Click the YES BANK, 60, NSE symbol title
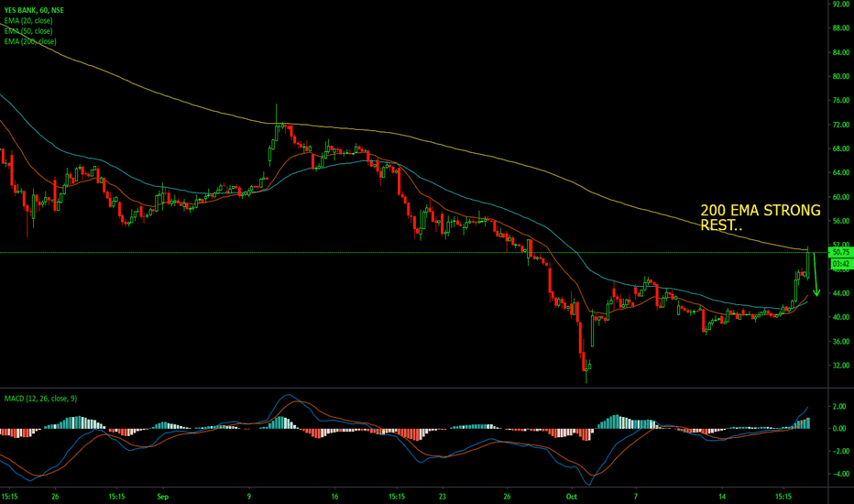Screen dimensions: 854x504 coord(34,10)
